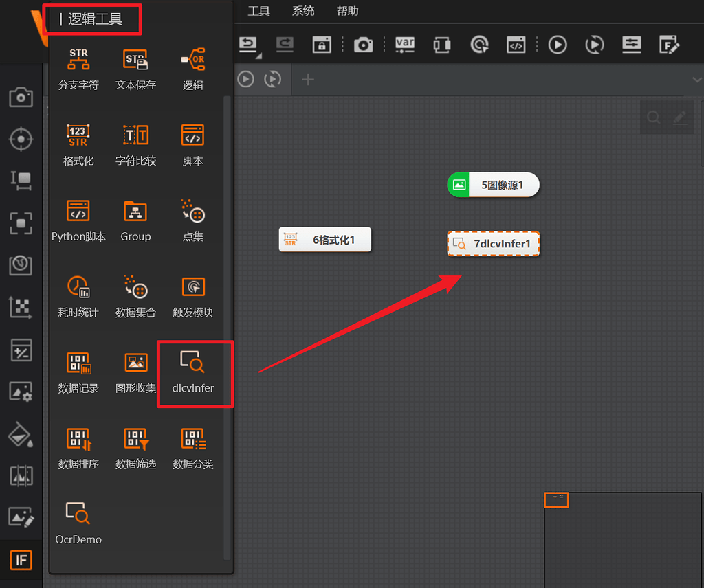Select the 数据筛选 tool
This screenshot has height=588, width=704.
pos(135,448)
